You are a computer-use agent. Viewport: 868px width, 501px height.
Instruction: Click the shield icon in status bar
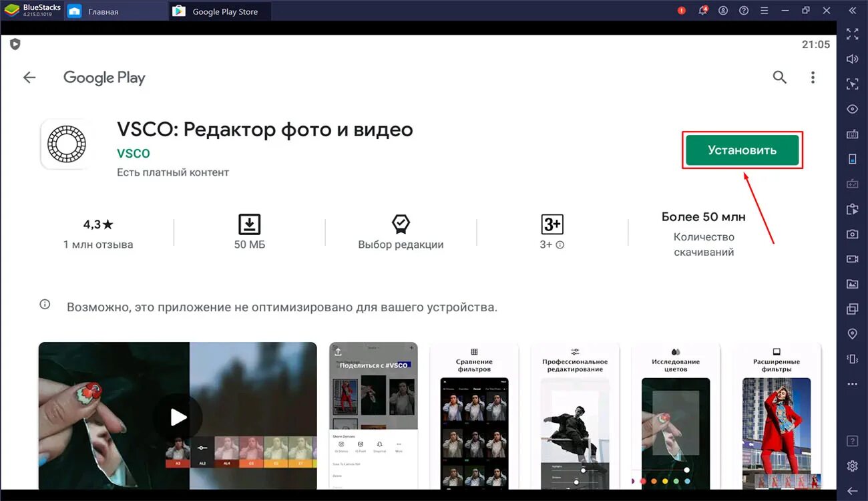tap(15, 44)
